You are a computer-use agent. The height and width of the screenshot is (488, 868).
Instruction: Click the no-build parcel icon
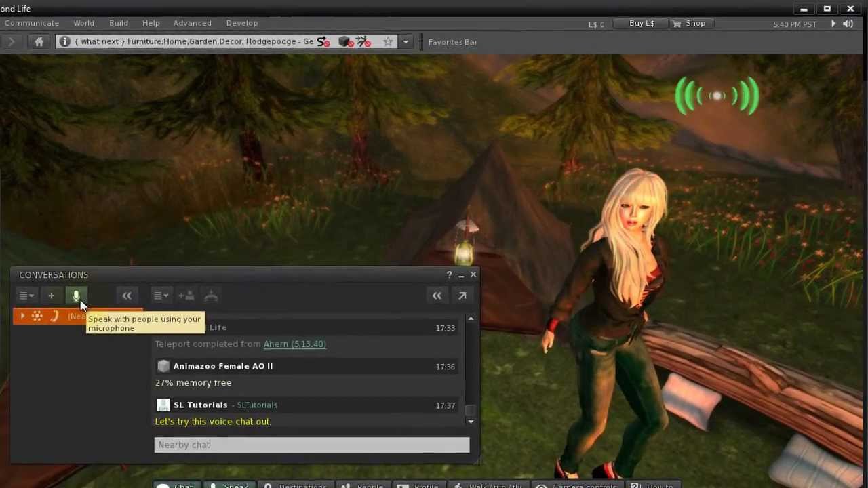(346, 42)
